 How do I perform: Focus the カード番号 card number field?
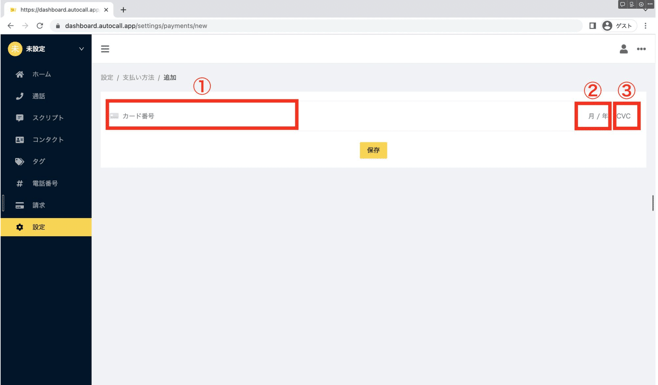tap(202, 115)
